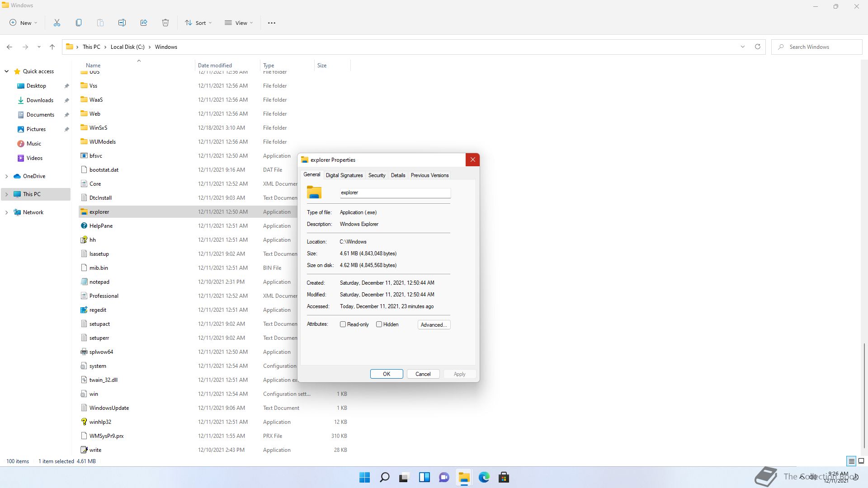This screenshot has height=488, width=868.
Task: Go forward with the right arrow
Action: 25,47
